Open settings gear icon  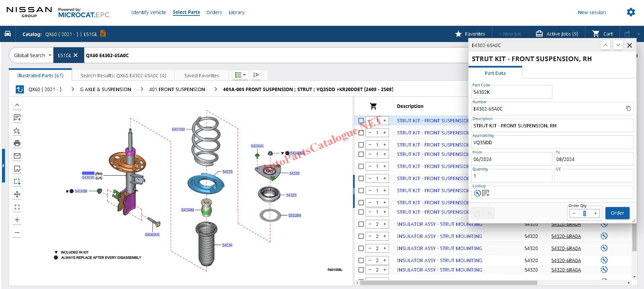[631, 12]
